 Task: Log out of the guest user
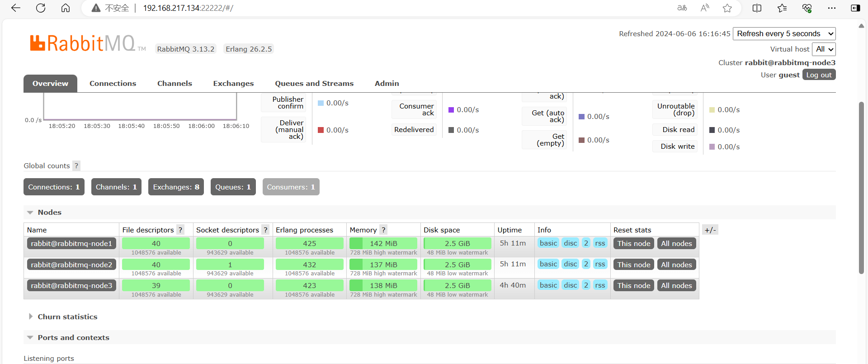click(819, 75)
